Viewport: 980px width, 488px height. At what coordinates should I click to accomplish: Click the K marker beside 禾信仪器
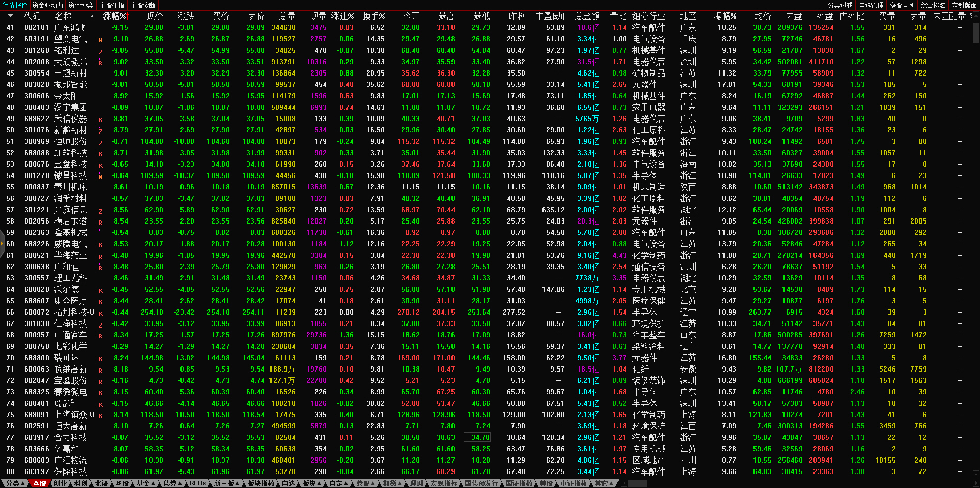pos(100,120)
